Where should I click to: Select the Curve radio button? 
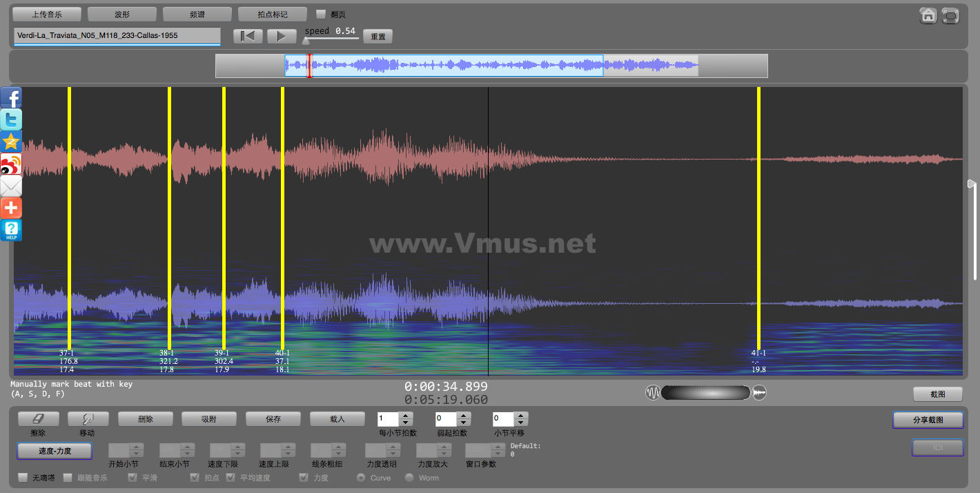(360, 478)
